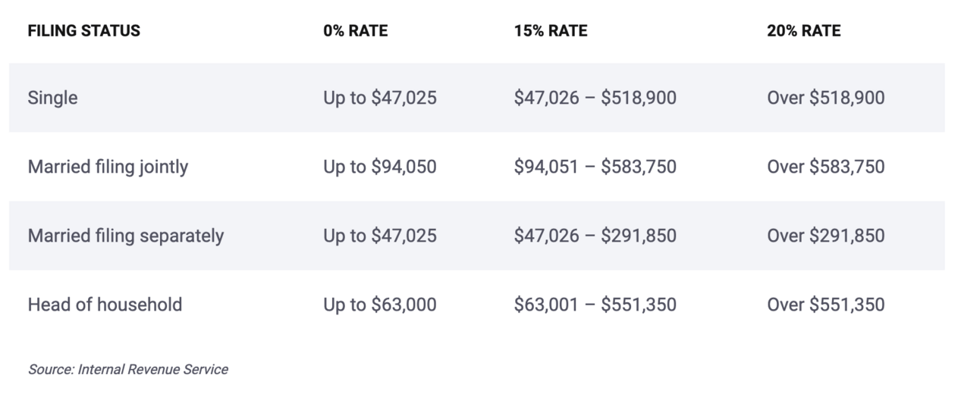Click the 15% RATE column header
Viewport: 980px width, 400px height.
pos(551,31)
